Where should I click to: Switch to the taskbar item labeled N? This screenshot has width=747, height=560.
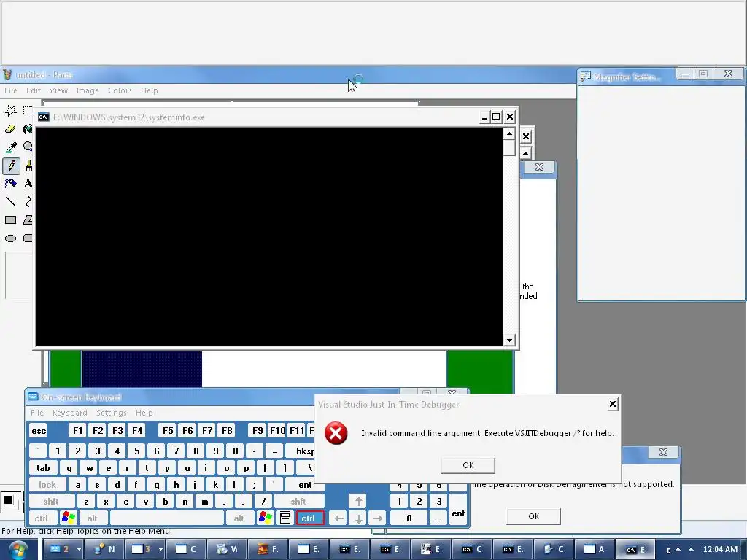tap(105, 550)
